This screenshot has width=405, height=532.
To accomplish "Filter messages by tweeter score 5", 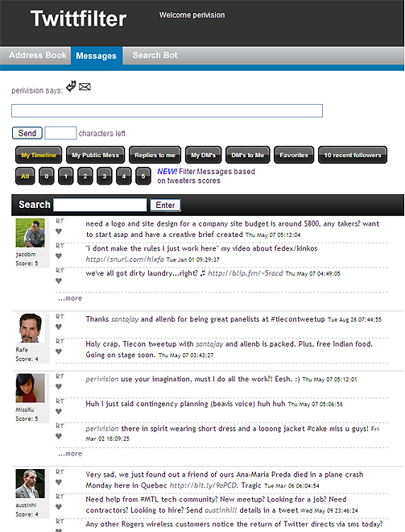I will click(x=143, y=176).
